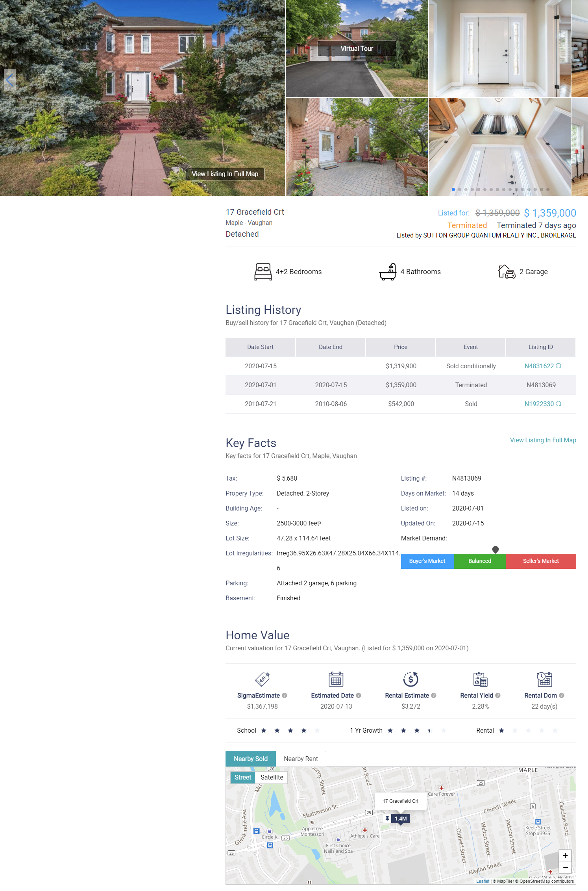Click View Listing In Full Map on photo
The width and height of the screenshot is (588, 891).
[225, 174]
